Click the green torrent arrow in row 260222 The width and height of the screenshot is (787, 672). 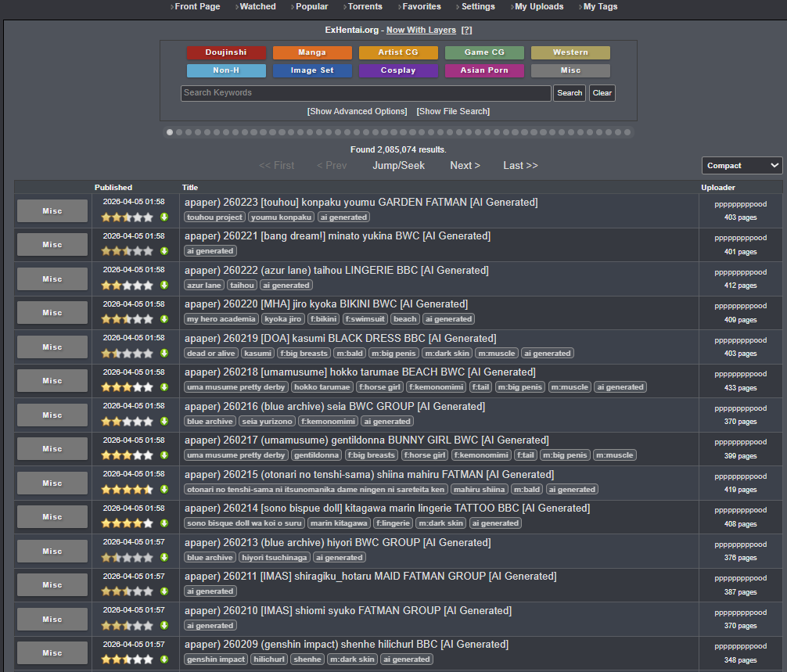pos(164,285)
